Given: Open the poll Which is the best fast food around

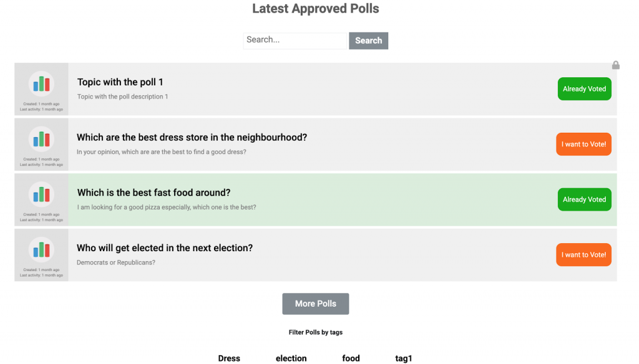Looking at the screenshot, I should click(x=154, y=193).
